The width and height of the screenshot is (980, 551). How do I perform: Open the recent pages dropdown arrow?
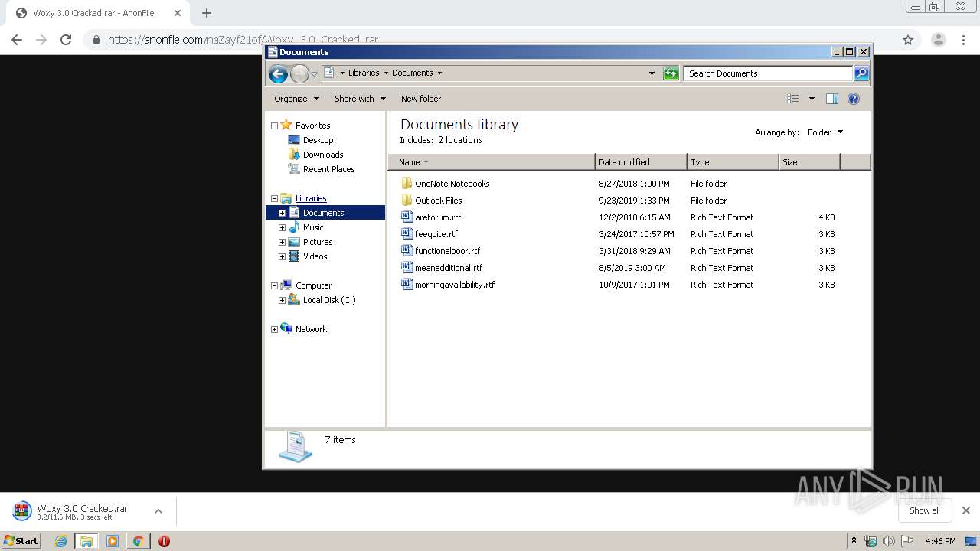[x=314, y=74]
